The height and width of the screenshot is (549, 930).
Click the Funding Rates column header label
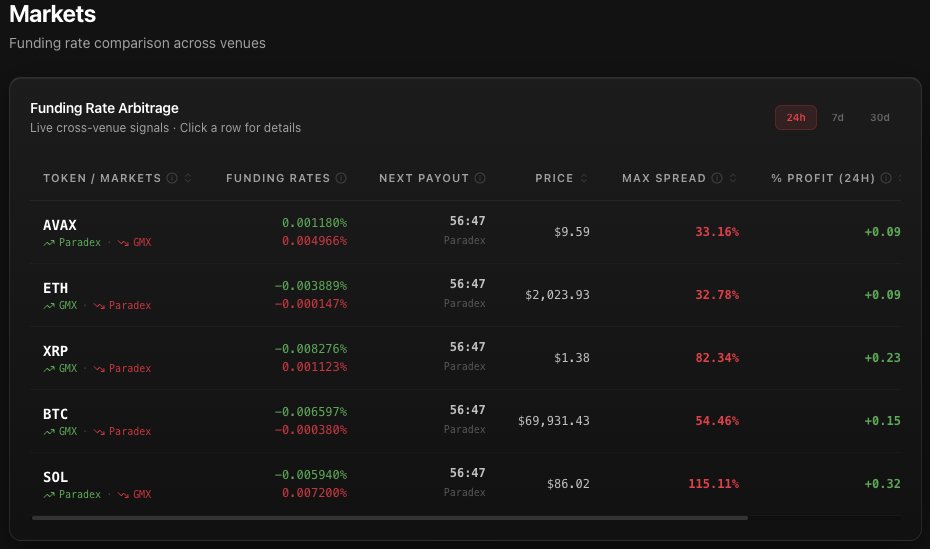pos(278,178)
